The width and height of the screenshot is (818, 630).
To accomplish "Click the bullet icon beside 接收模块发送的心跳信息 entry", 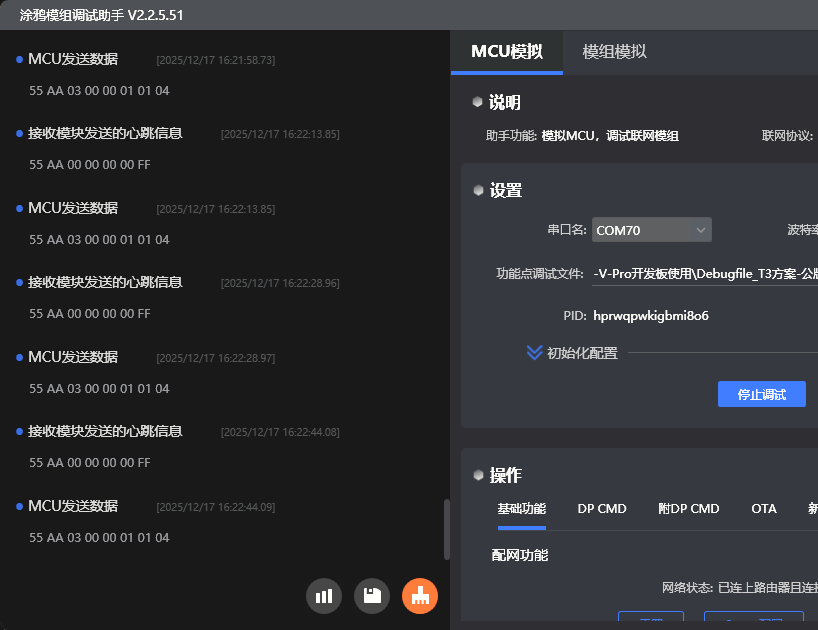I will click(18, 133).
